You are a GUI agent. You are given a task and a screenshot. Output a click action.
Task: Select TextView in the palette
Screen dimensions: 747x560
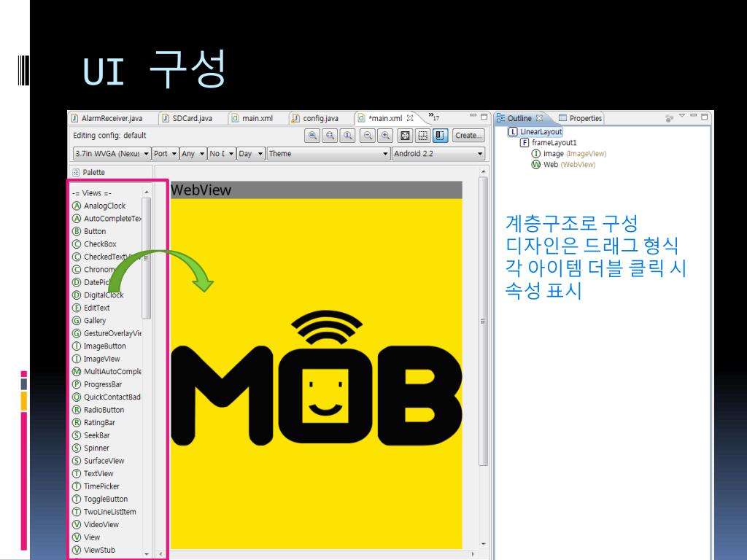point(93,474)
